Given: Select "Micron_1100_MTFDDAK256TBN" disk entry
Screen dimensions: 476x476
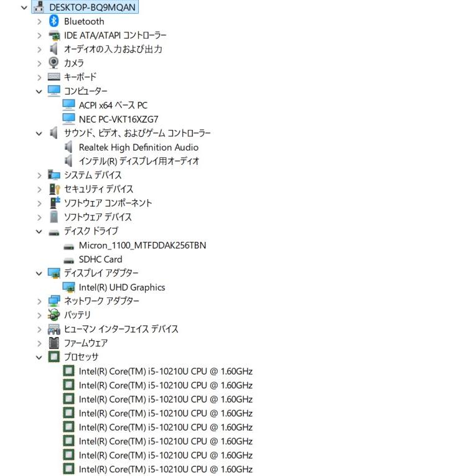Looking at the screenshot, I should pyautogui.click(x=142, y=245).
